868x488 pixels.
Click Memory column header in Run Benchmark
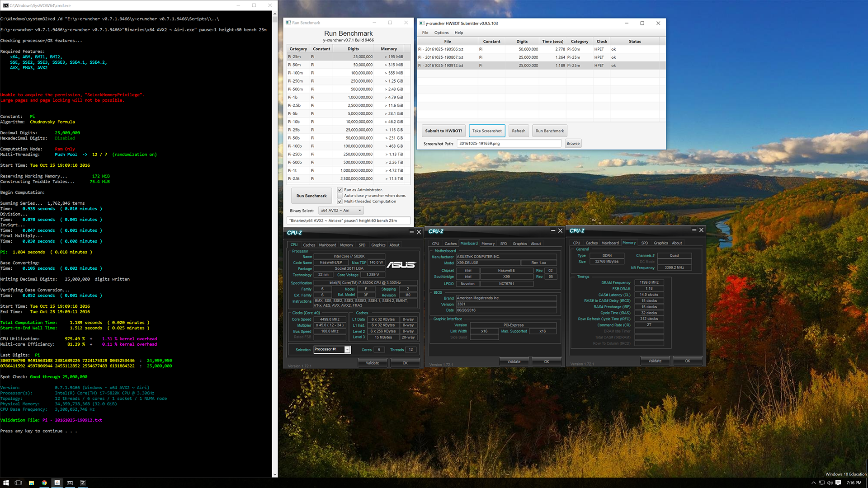389,49
